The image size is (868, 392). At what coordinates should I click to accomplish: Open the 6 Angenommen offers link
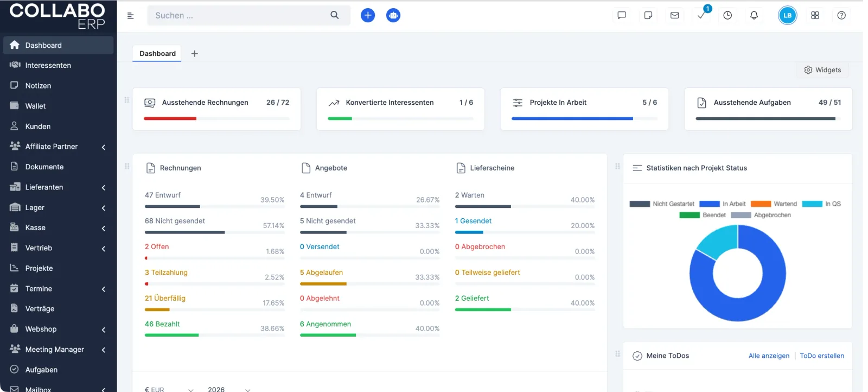tap(325, 324)
